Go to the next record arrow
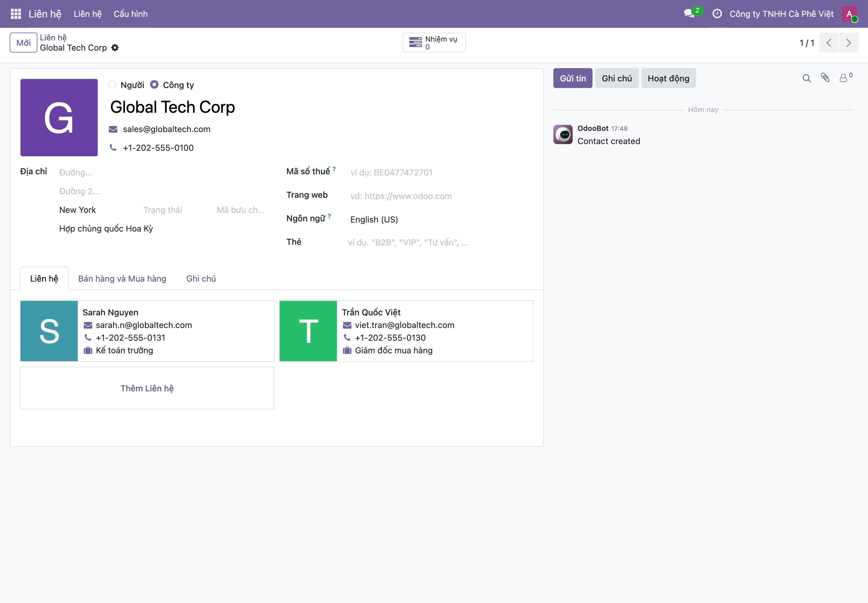The image size is (868, 603). (848, 43)
